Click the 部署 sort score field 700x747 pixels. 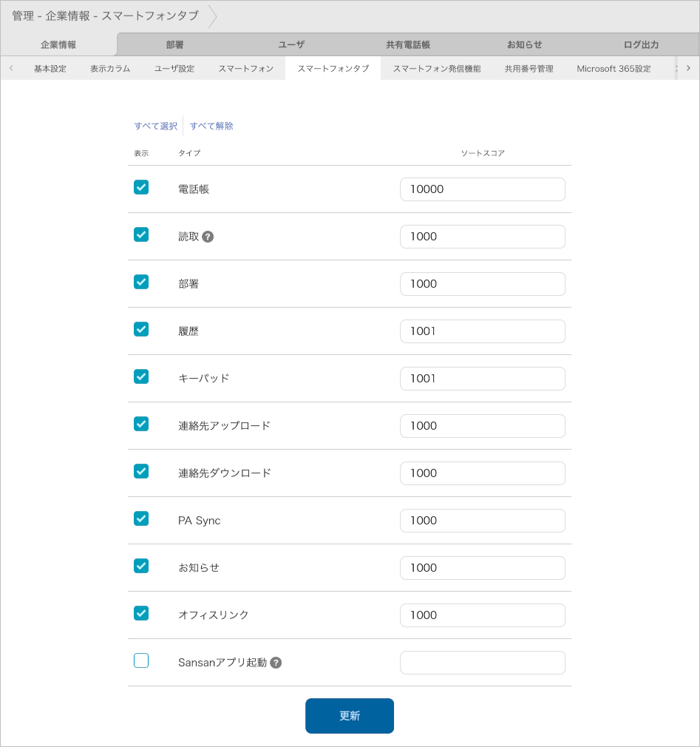tap(483, 284)
